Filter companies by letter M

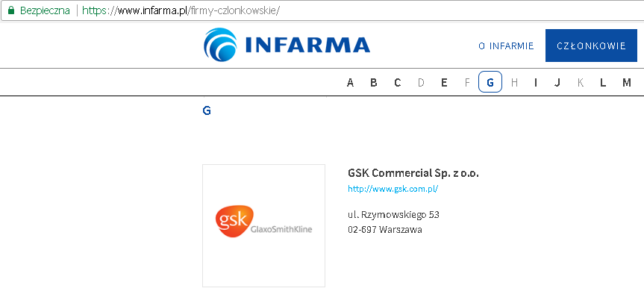pos(626,83)
